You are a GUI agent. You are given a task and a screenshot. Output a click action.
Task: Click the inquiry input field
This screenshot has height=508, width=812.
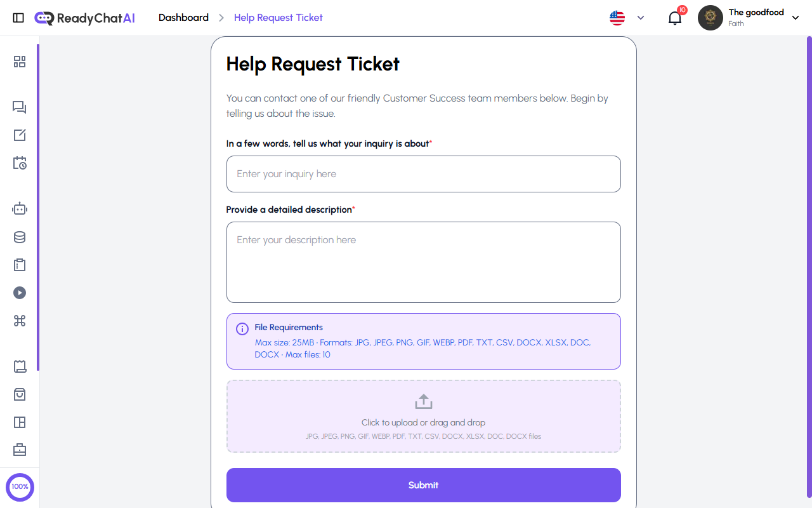click(x=423, y=173)
